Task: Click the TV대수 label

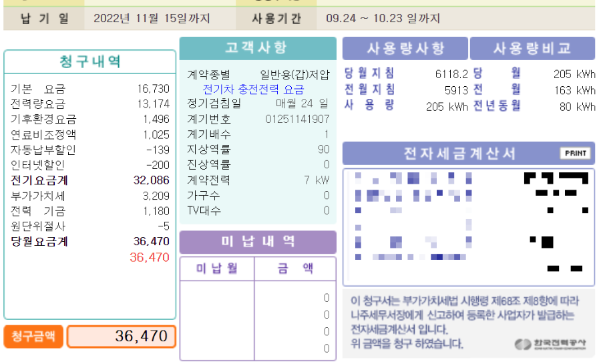Action: point(204,211)
